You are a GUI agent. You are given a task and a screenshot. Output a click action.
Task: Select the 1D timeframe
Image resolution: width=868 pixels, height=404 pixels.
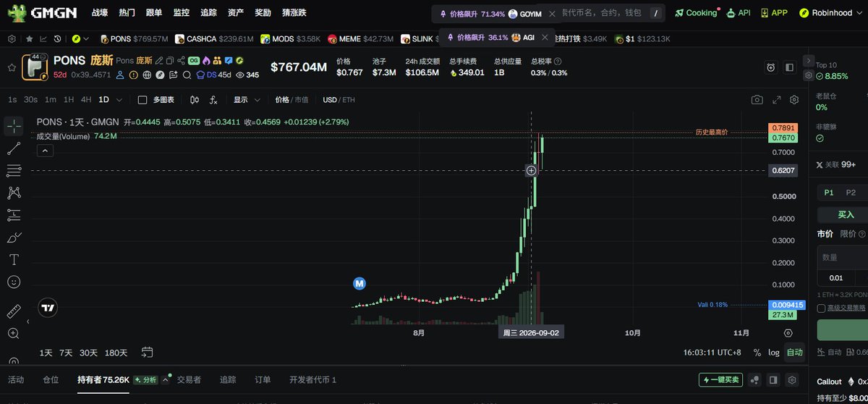pyautogui.click(x=103, y=100)
